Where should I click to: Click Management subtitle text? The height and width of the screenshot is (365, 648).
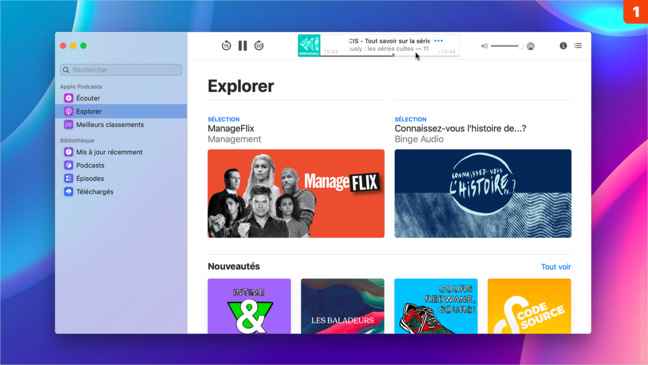point(234,139)
